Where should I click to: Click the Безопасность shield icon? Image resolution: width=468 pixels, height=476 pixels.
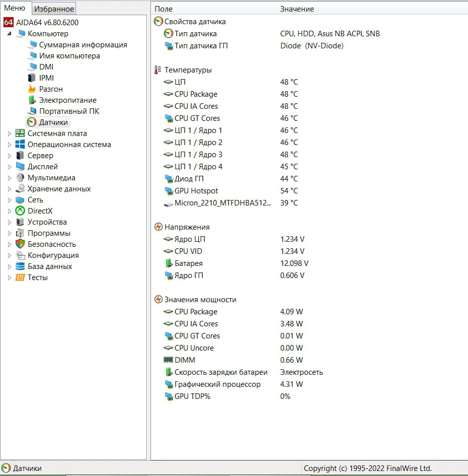pos(20,244)
